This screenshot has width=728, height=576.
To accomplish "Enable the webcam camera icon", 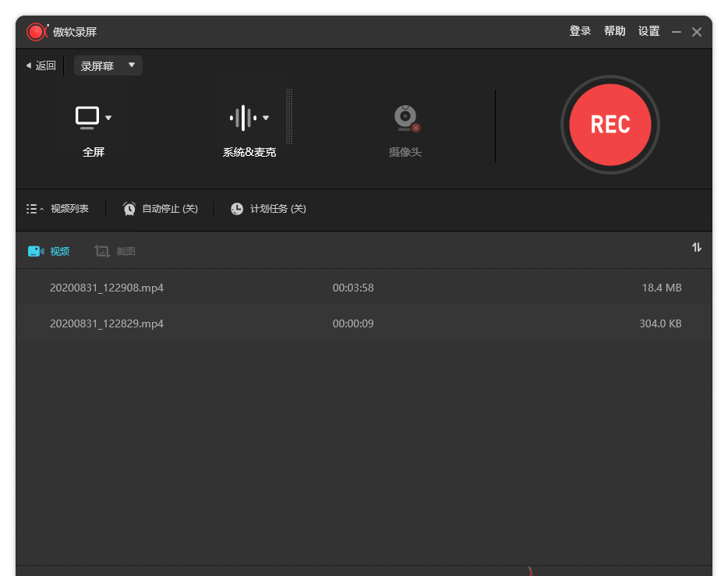I will [405, 118].
